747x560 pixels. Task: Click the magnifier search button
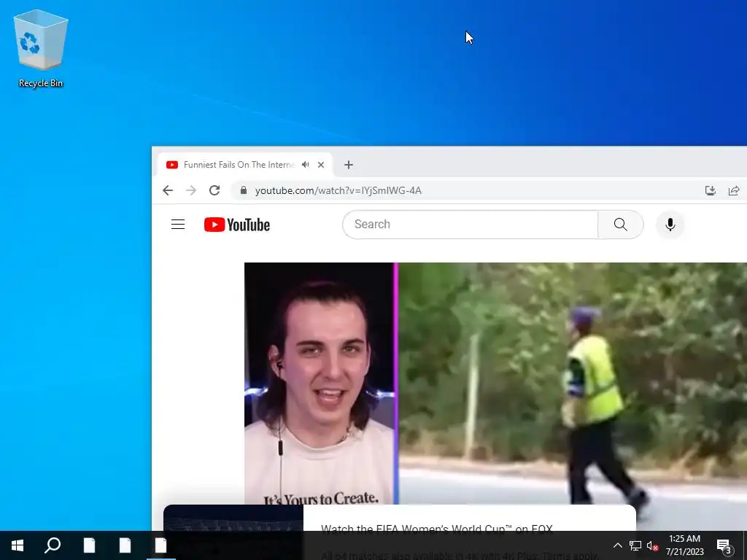tap(620, 225)
